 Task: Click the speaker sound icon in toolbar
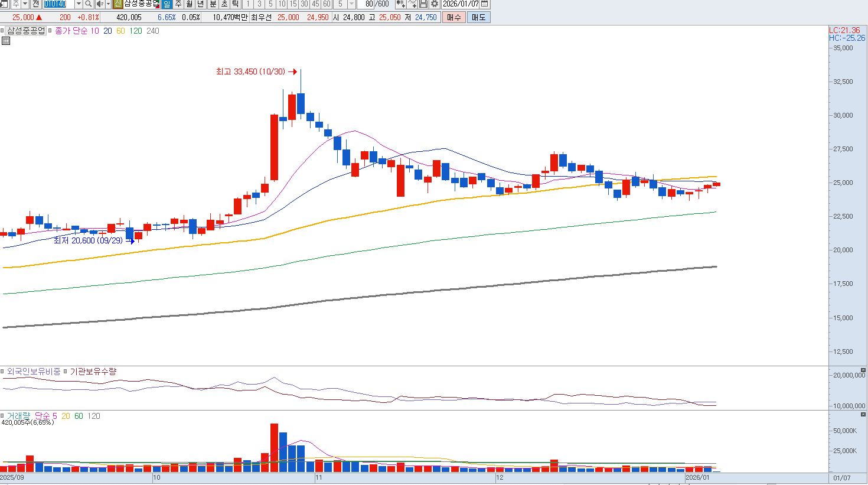(100, 4)
